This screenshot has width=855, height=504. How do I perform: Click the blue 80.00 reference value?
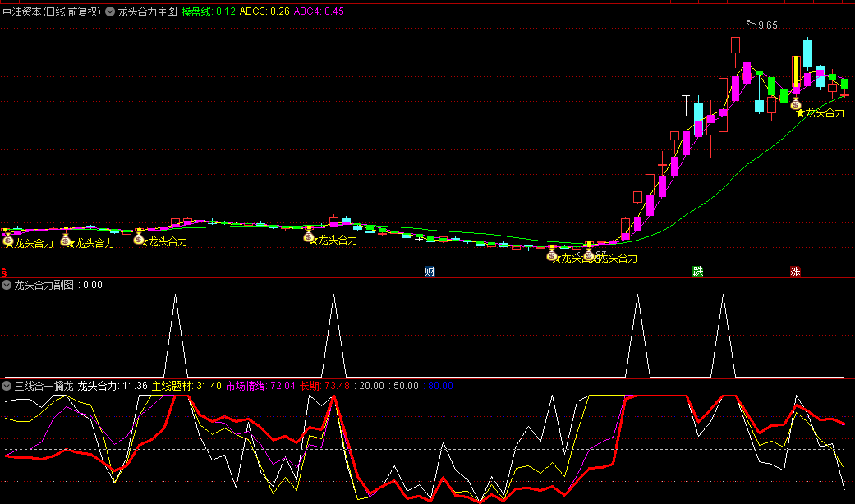coord(440,386)
